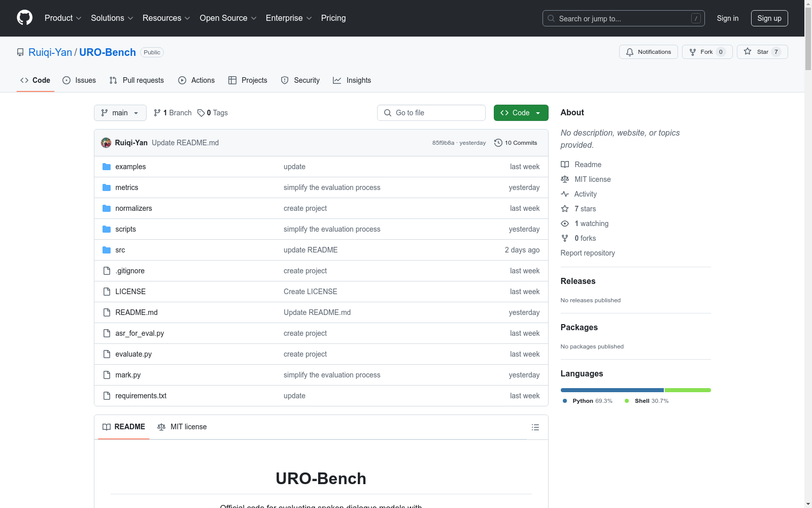This screenshot has width=812, height=508.
Task: Open the green Code dropdown button
Action: tap(521, 113)
